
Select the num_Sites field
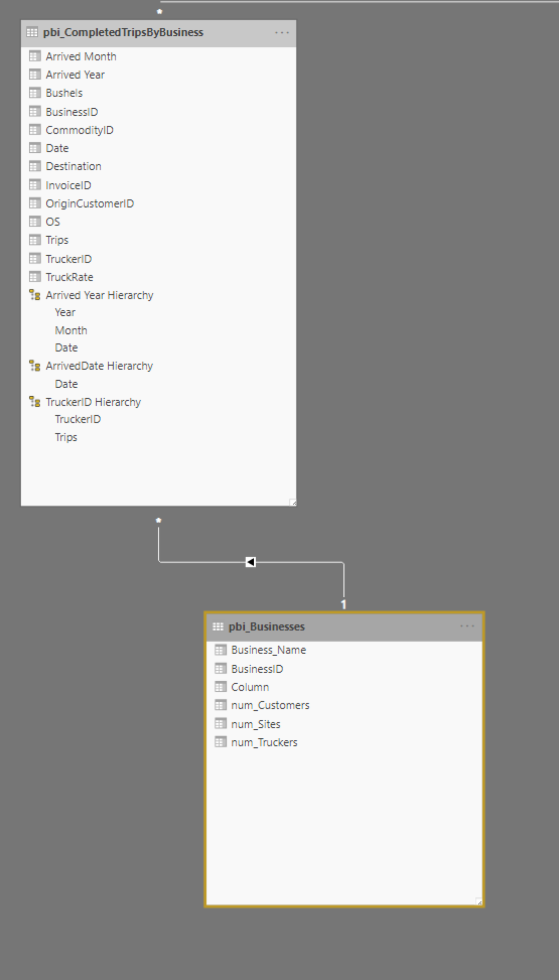coord(256,724)
